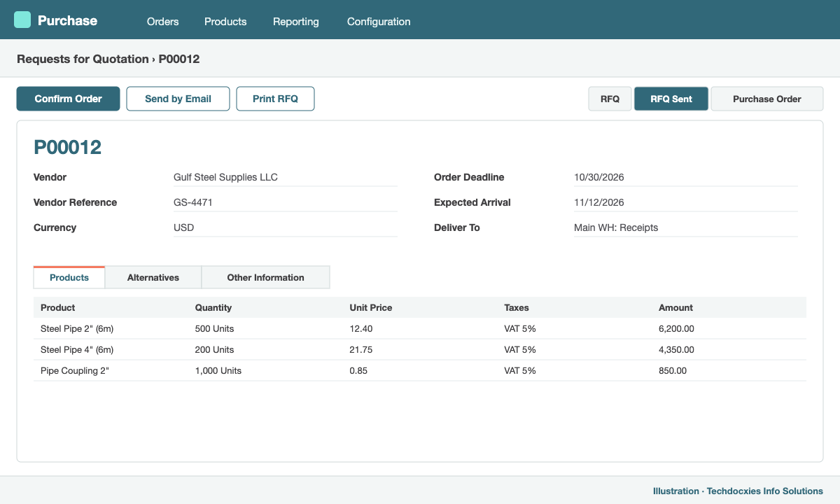Select the RFQ status stage

[x=610, y=99]
